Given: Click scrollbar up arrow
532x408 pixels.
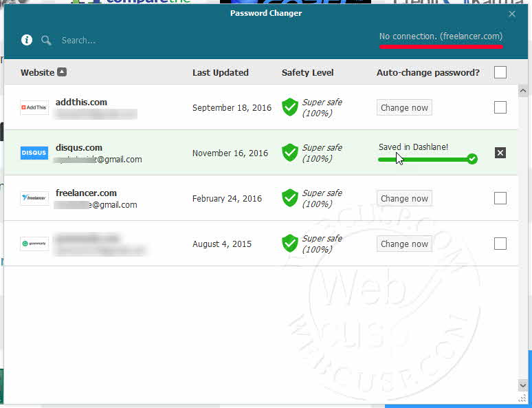Looking at the screenshot, I should pyautogui.click(x=523, y=91).
